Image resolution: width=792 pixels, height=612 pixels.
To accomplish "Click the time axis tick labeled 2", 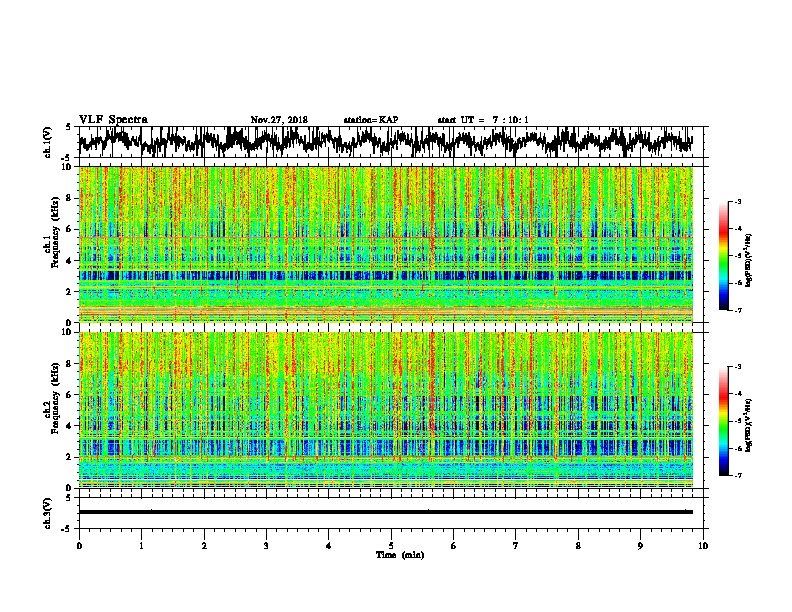I will (x=204, y=546).
